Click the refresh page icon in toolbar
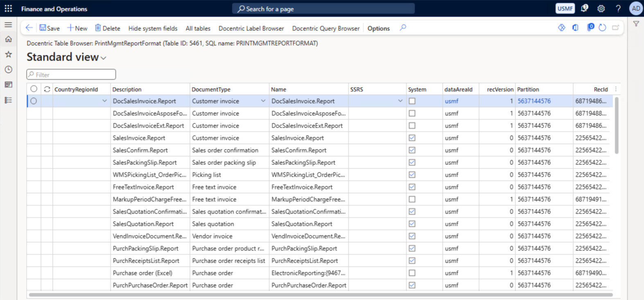The image size is (644, 300). click(602, 28)
